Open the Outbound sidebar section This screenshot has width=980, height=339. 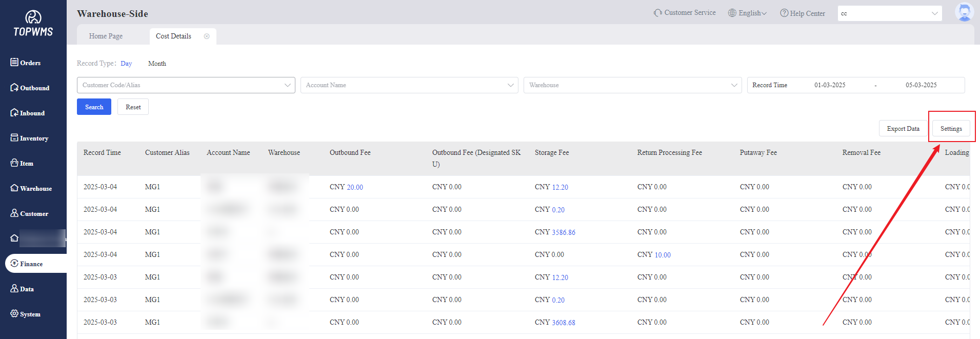[30, 88]
